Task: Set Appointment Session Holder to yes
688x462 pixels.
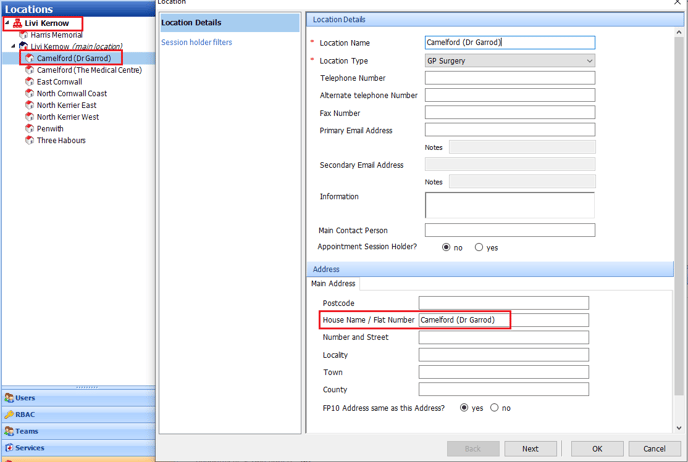Action: pos(479,248)
